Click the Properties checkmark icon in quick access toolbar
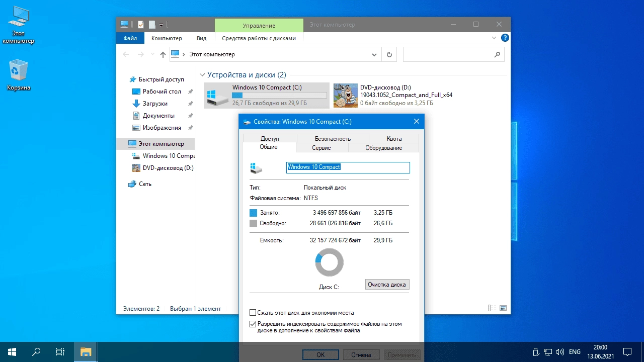Viewport: 644px width, 362px height. (141, 24)
